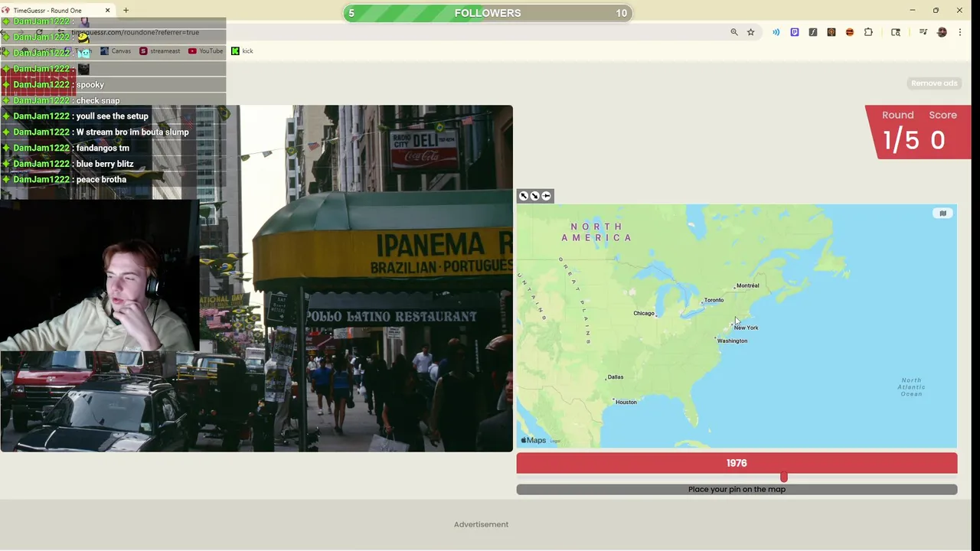Click Chicago on the map

[x=644, y=313]
